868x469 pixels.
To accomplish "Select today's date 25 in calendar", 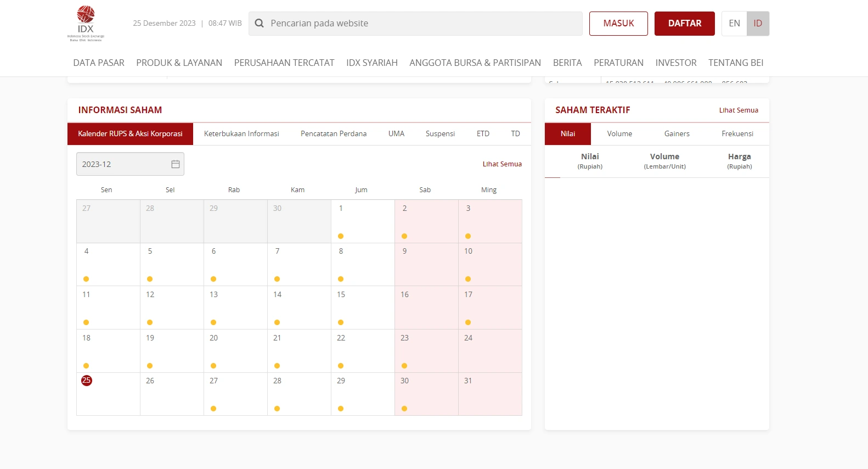I will [87, 381].
